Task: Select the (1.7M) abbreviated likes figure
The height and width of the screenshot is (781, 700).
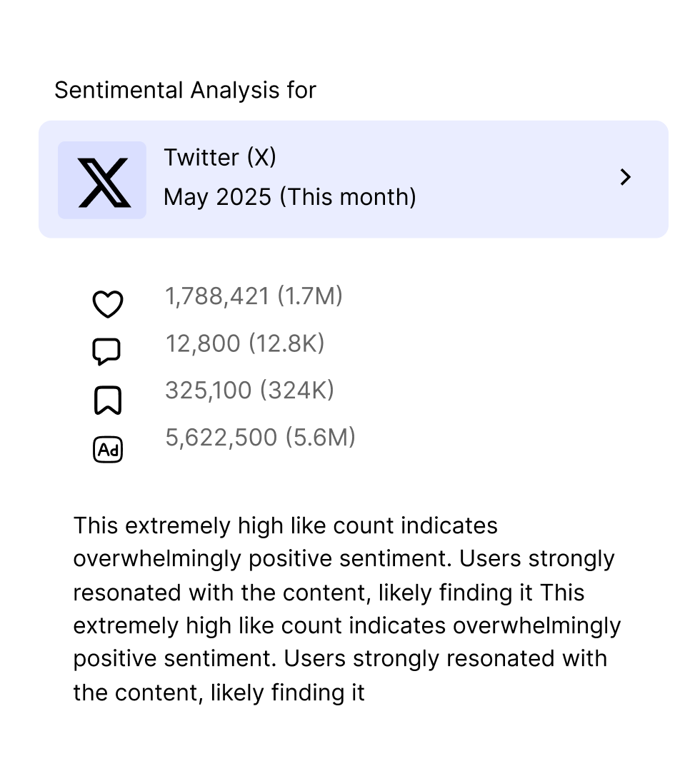Action: [x=310, y=296]
